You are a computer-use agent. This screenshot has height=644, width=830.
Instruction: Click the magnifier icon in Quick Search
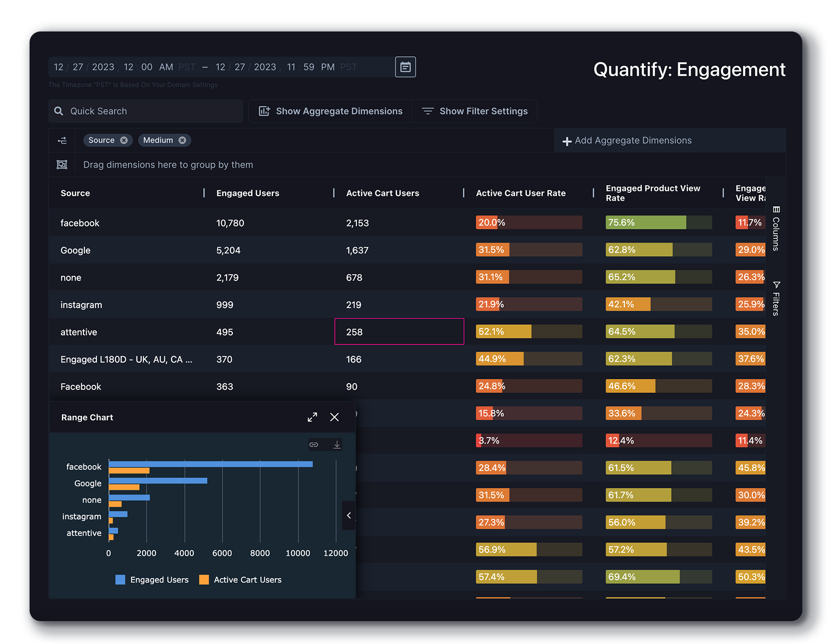59,111
